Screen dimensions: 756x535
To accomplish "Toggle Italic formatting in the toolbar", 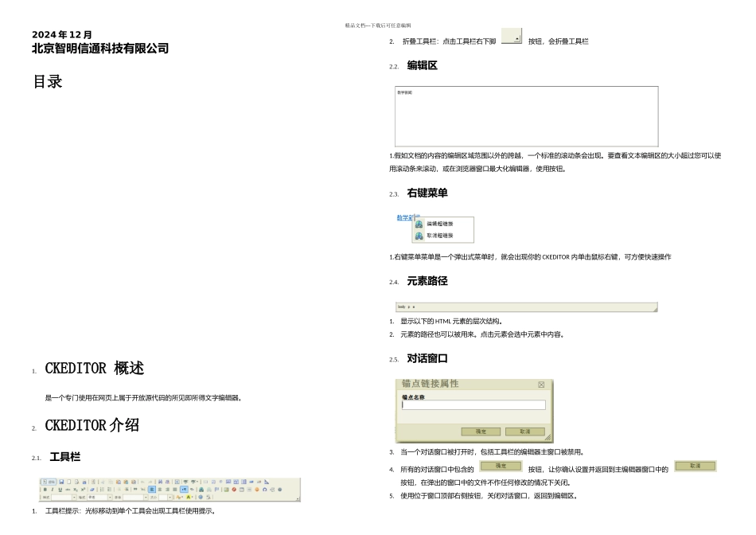I will coord(53,490).
